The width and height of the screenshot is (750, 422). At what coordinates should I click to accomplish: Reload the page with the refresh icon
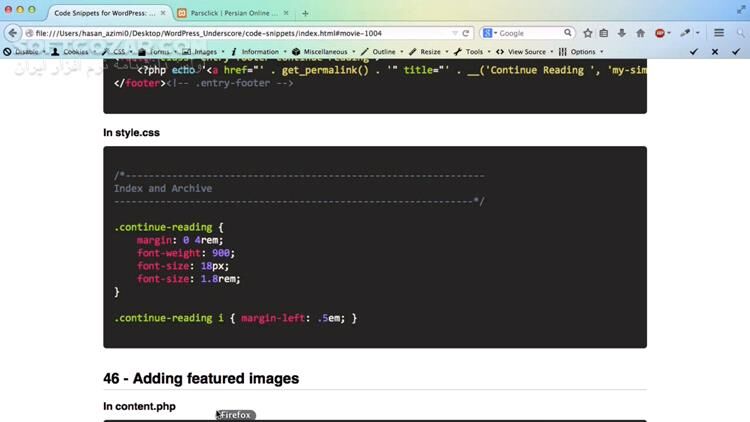pos(466,33)
